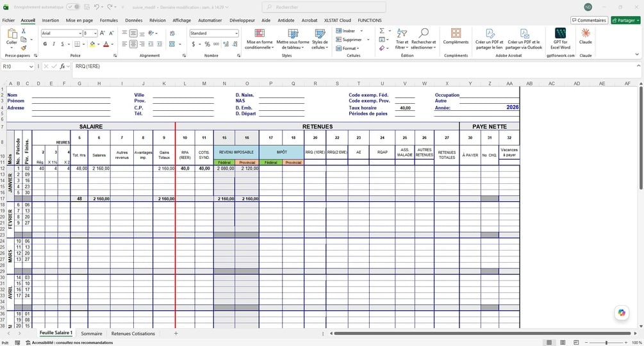Toggle underline S formatting
Image resolution: width=644 pixels, height=346 pixels.
[62, 44]
